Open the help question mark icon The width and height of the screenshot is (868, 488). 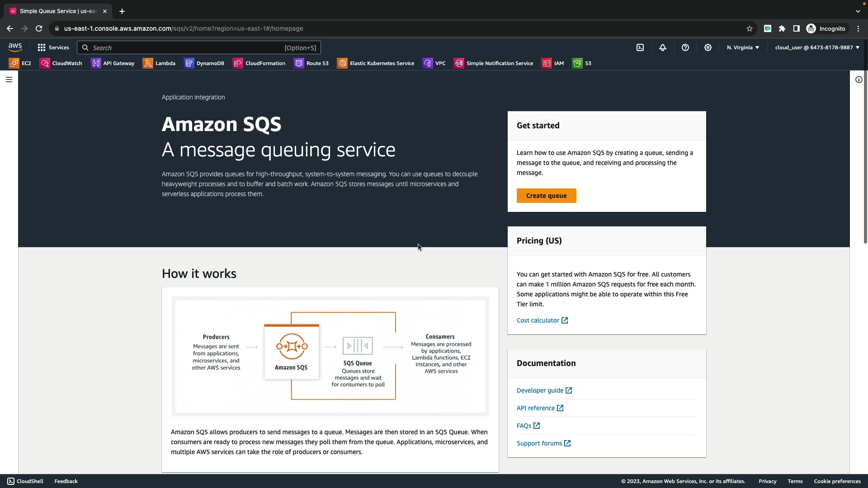685,47
